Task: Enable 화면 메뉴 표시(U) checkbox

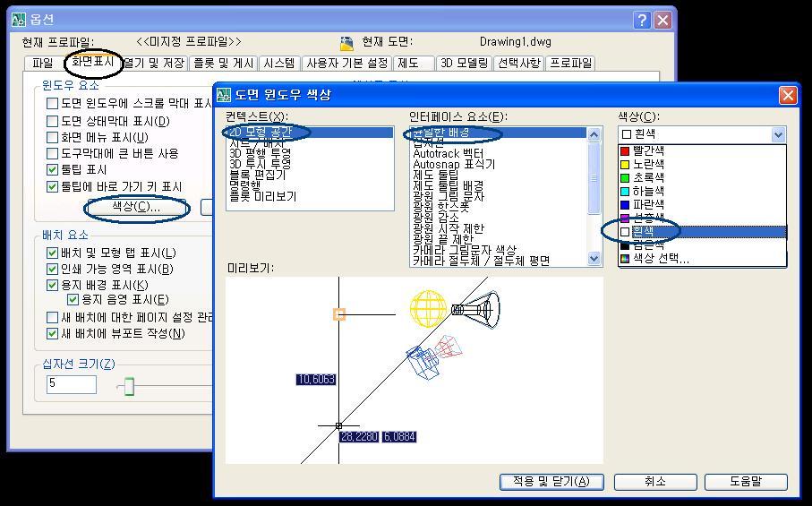Action: (x=52, y=137)
